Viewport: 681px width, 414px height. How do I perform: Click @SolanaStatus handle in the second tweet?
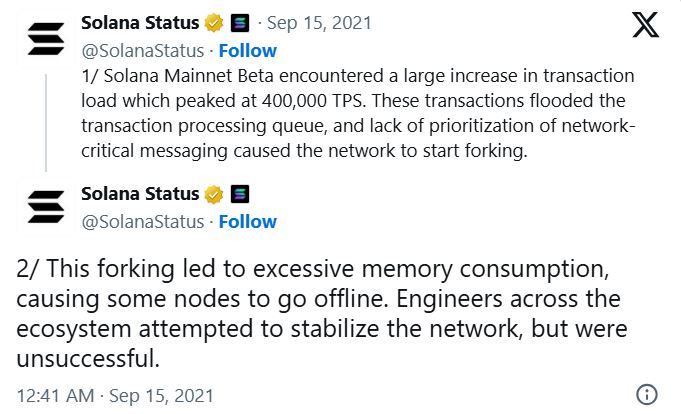pyautogui.click(x=143, y=222)
